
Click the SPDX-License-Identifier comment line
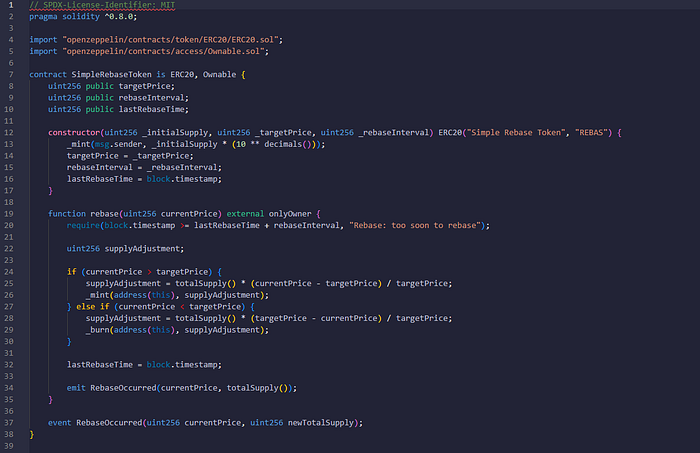(102, 5)
